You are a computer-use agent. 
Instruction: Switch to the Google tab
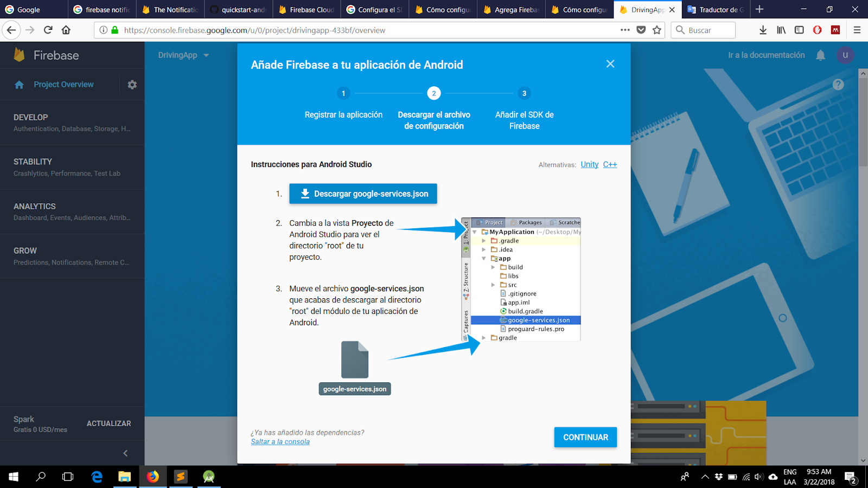[34, 9]
